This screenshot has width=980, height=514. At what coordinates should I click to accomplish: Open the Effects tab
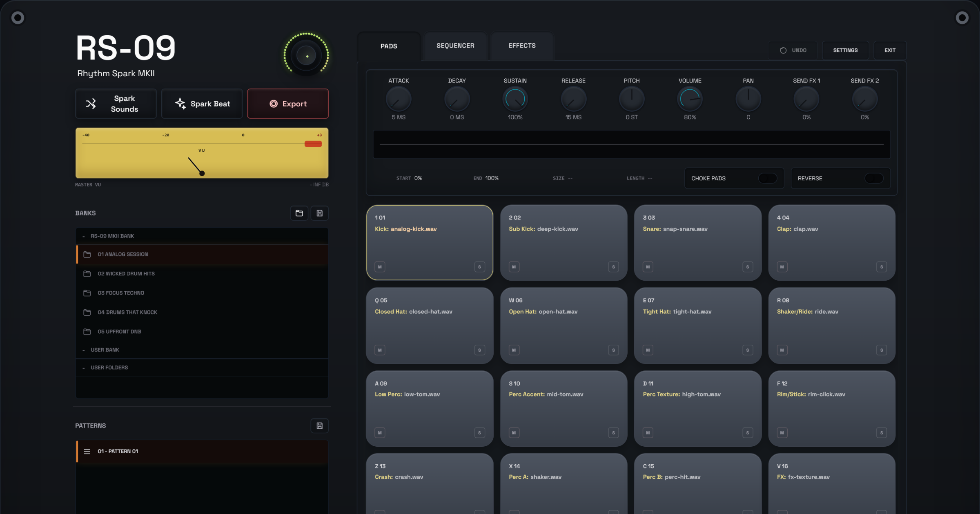pos(522,46)
